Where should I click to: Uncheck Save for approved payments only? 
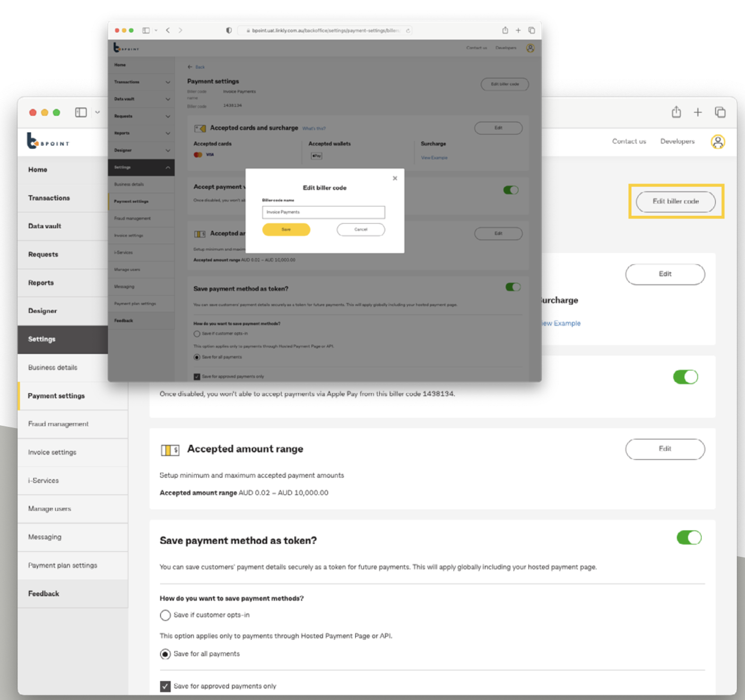pyautogui.click(x=165, y=686)
